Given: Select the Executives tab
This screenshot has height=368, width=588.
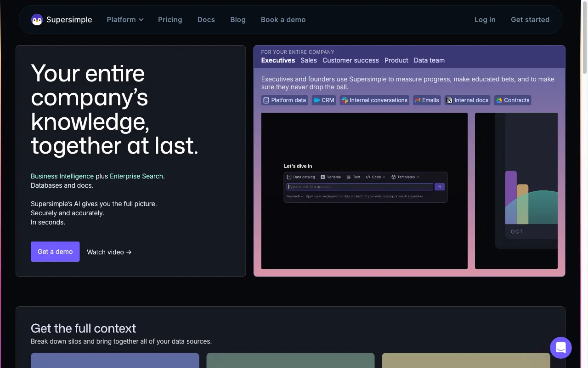Looking at the screenshot, I should (278, 60).
